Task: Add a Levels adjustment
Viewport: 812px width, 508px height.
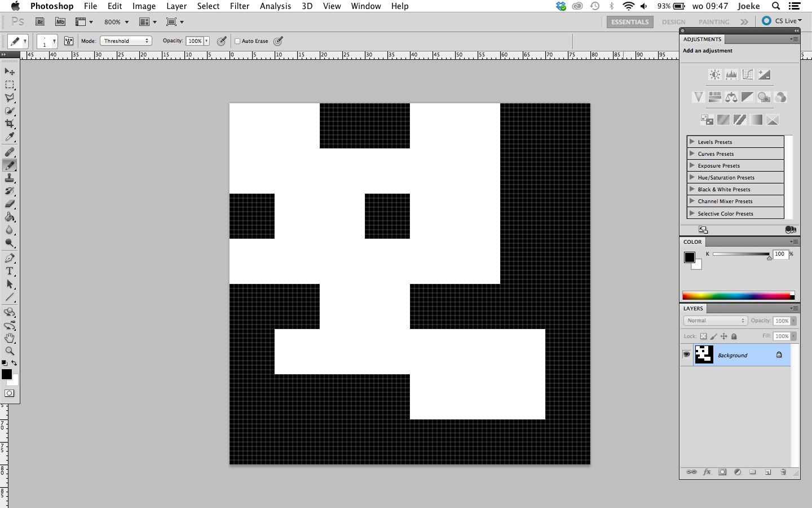Action: click(x=731, y=75)
